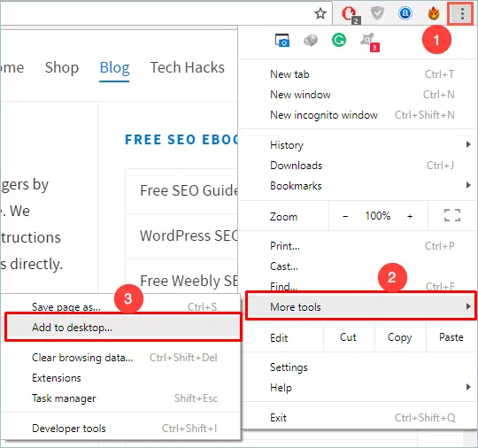
Task: Choose Exit from the menu
Action: click(x=359, y=418)
